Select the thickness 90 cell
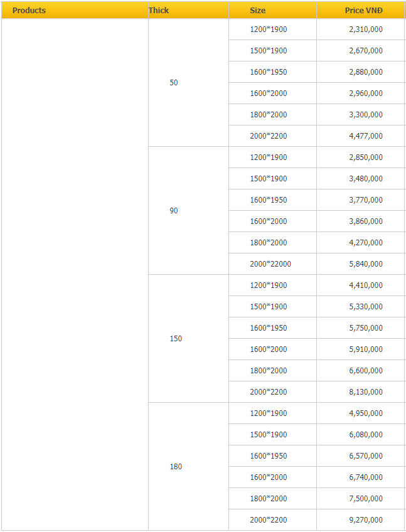The width and height of the screenshot is (406, 532). click(x=174, y=211)
